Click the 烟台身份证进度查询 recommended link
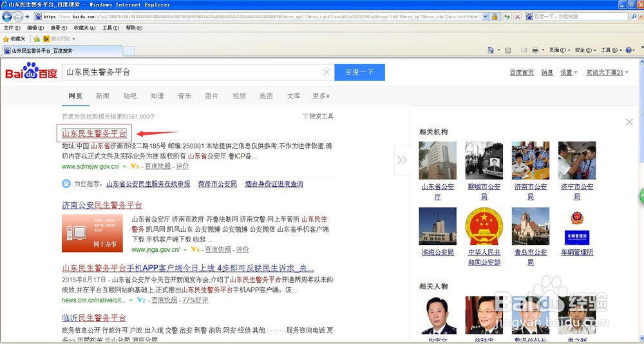This screenshot has height=344, width=644. tap(274, 184)
